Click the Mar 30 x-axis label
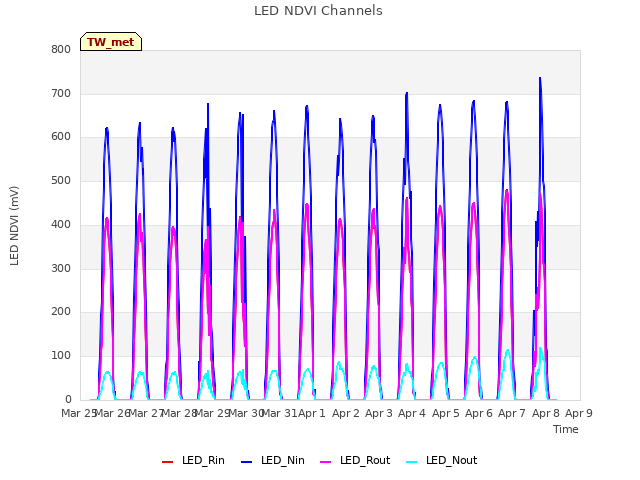Viewport: 640px width, 480px height. (246, 413)
